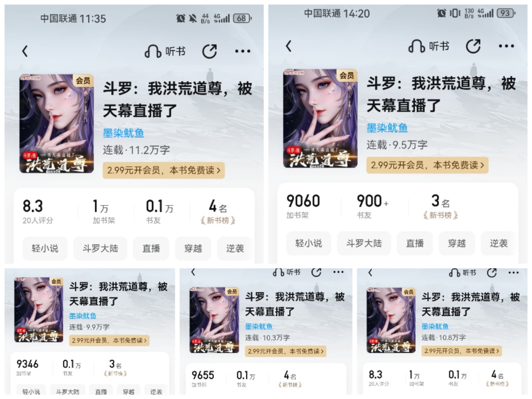532x399 pixels.
Task: Tap back arrow in 11:35 screenshot
Action: click(x=25, y=51)
